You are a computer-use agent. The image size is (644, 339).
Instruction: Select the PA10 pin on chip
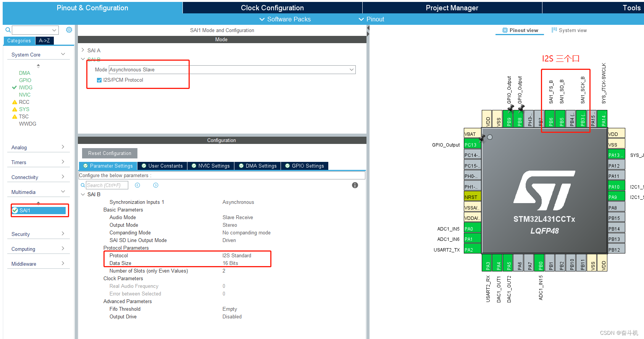(616, 187)
